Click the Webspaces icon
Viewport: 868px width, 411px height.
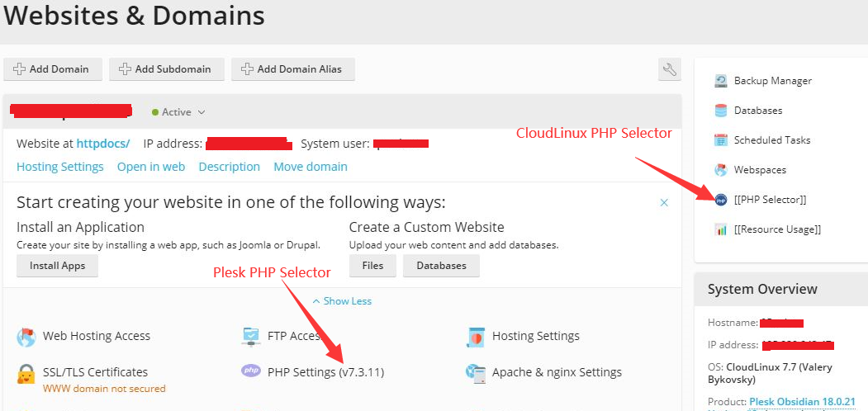click(721, 170)
